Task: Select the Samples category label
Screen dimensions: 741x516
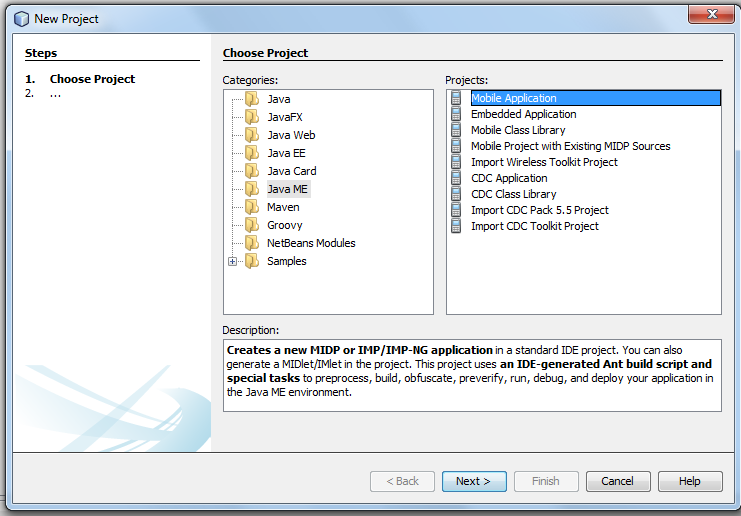Action: [x=286, y=261]
